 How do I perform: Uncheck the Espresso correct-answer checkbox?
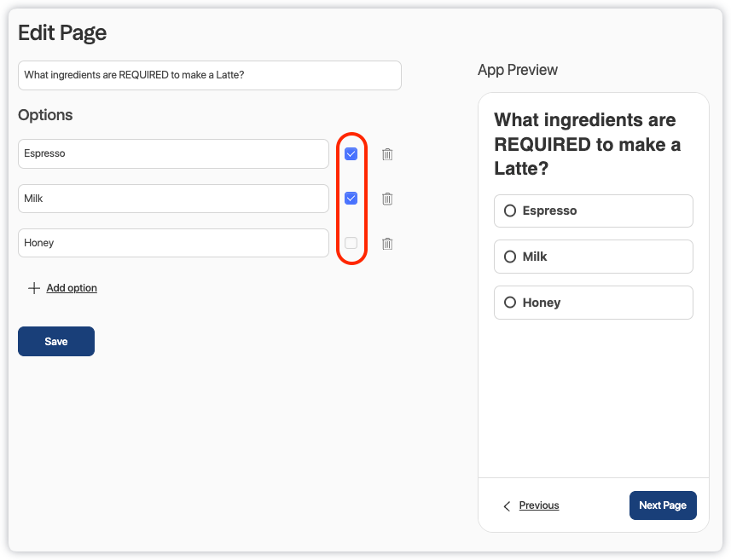click(351, 154)
